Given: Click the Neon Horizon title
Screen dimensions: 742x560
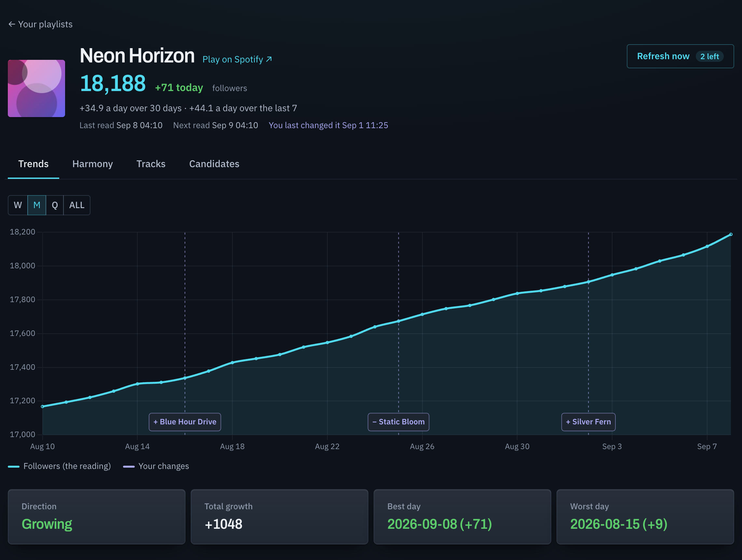Looking at the screenshot, I should (x=137, y=56).
